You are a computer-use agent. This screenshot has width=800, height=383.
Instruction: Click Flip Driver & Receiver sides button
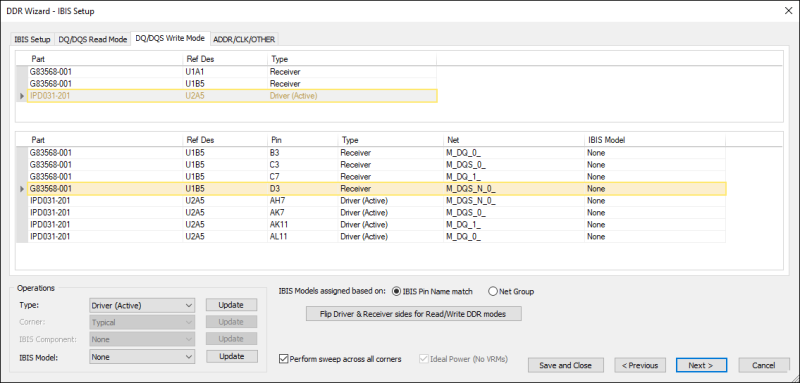point(414,314)
